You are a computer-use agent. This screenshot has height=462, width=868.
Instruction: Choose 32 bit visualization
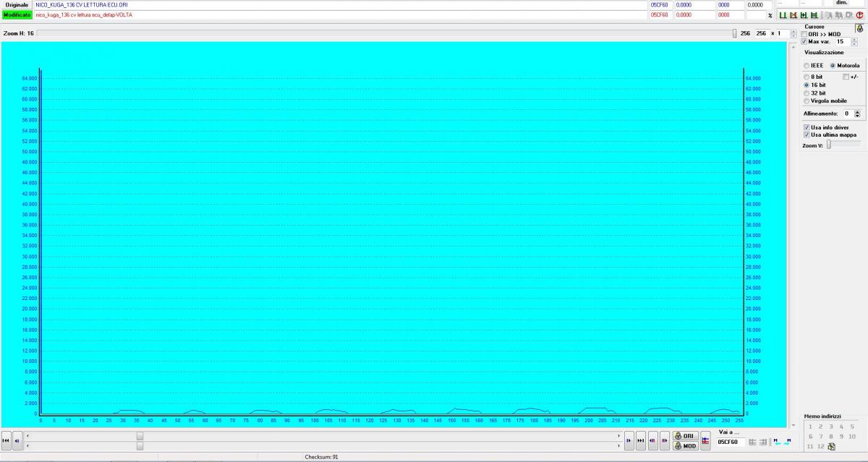coord(807,93)
